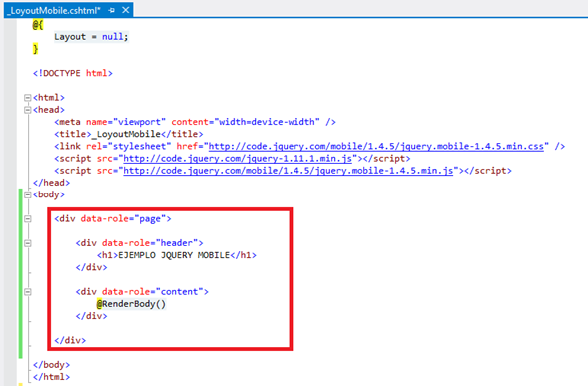Click the _LoyoutMobile title tag text
This screenshot has height=386, width=588.
(x=128, y=134)
